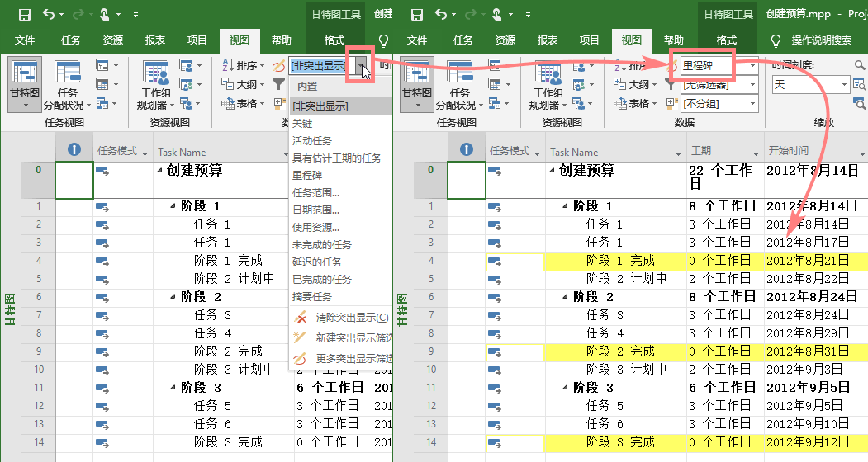This screenshot has width=868, height=462.
Task: Choose 未完成的任务 in the highlight list
Action: (x=321, y=244)
